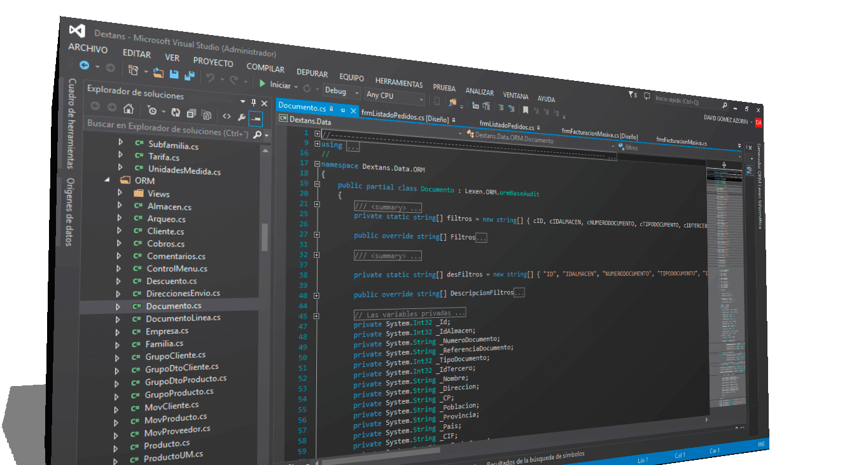This screenshot has height=465, width=868.
Task: Click the Solution Explorer back arrow icon
Action: [95, 106]
